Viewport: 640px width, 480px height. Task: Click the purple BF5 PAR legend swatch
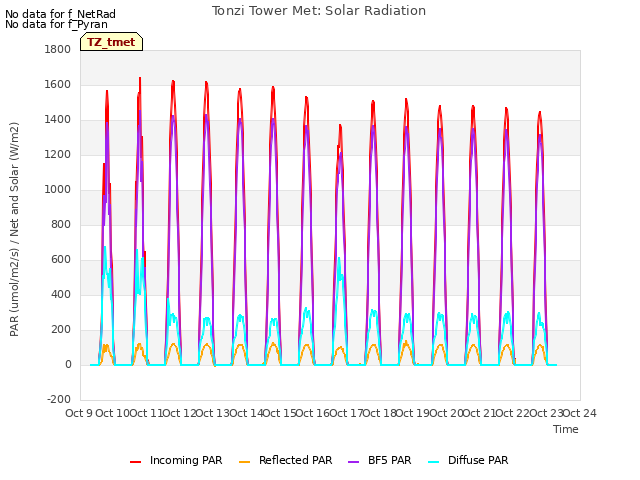pos(353,462)
